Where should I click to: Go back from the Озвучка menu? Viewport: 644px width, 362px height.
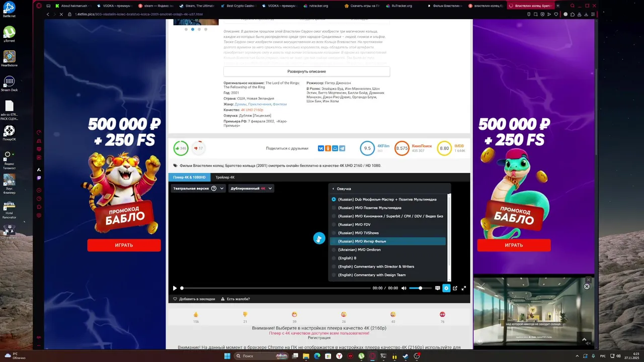point(342,189)
